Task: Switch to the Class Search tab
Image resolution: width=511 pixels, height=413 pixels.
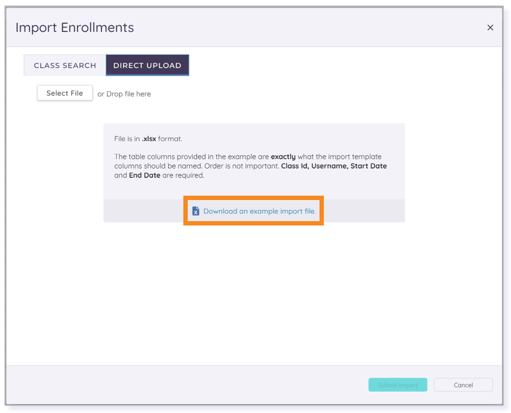Action: [65, 65]
